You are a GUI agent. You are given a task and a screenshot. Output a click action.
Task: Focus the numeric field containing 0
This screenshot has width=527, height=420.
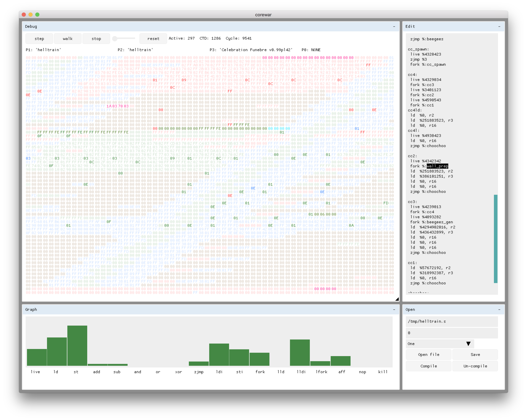[452, 333]
